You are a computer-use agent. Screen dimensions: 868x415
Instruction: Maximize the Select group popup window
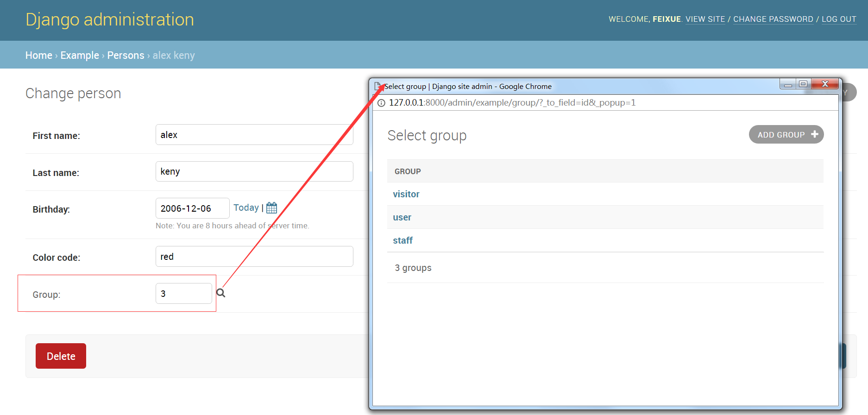point(804,84)
